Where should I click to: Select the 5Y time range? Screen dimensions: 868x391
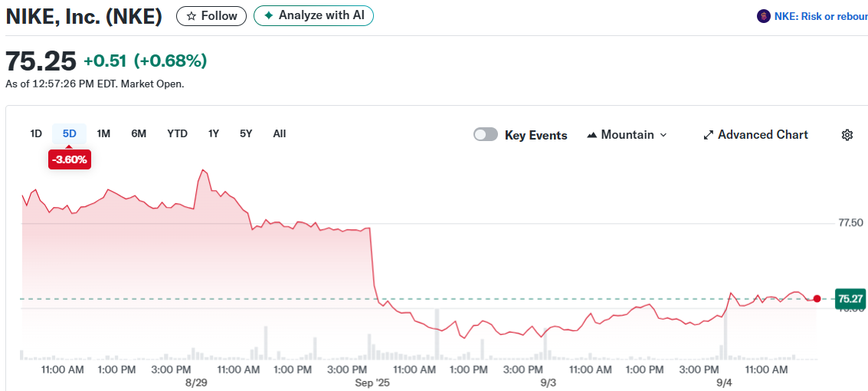point(247,133)
